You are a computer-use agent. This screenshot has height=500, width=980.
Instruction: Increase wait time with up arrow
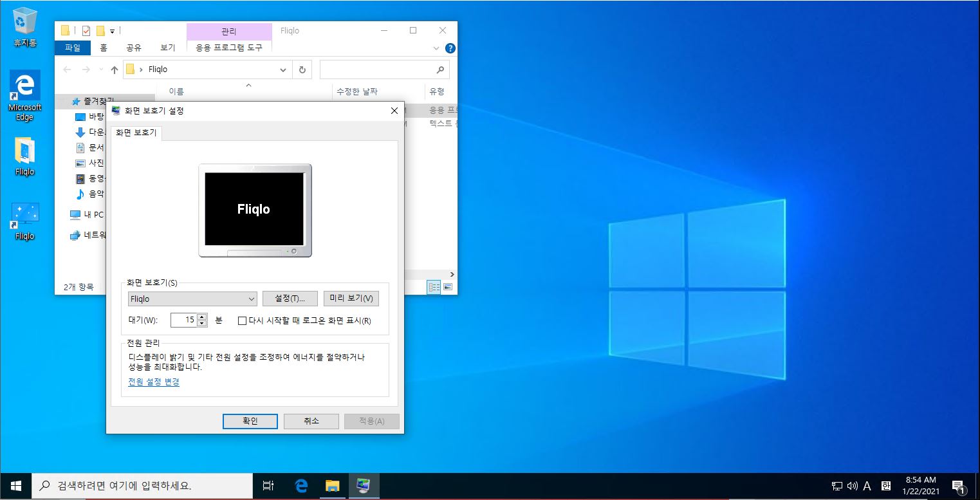[202, 317]
